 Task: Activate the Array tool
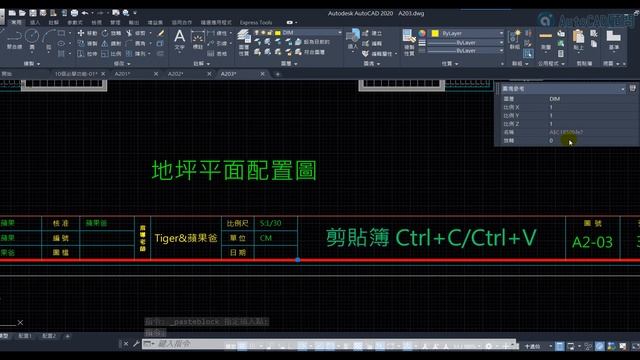point(136,53)
